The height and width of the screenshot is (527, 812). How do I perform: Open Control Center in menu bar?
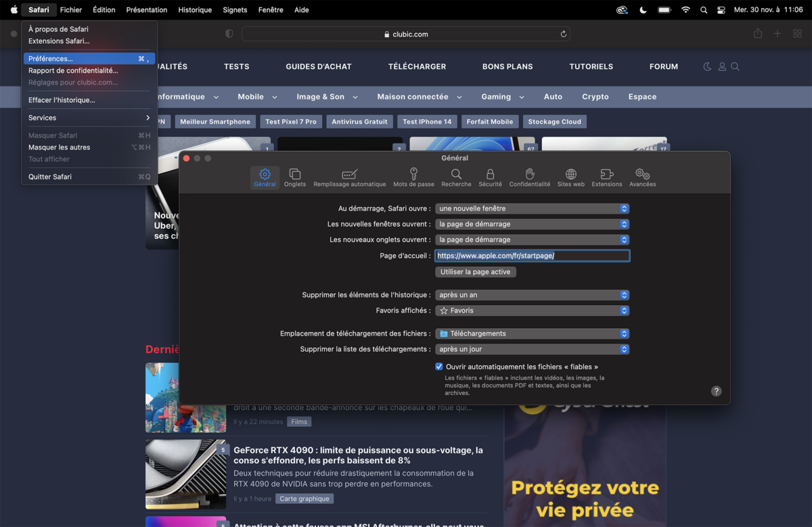coord(721,9)
